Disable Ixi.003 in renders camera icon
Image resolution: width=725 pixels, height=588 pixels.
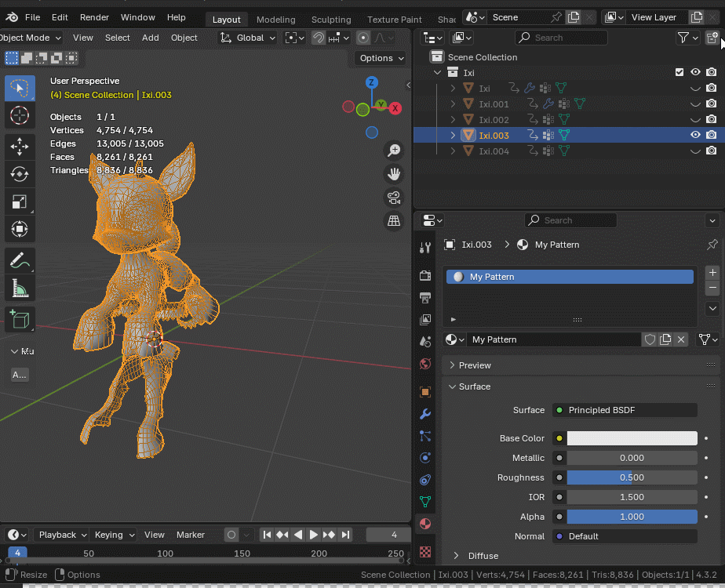[x=712, y=135]
